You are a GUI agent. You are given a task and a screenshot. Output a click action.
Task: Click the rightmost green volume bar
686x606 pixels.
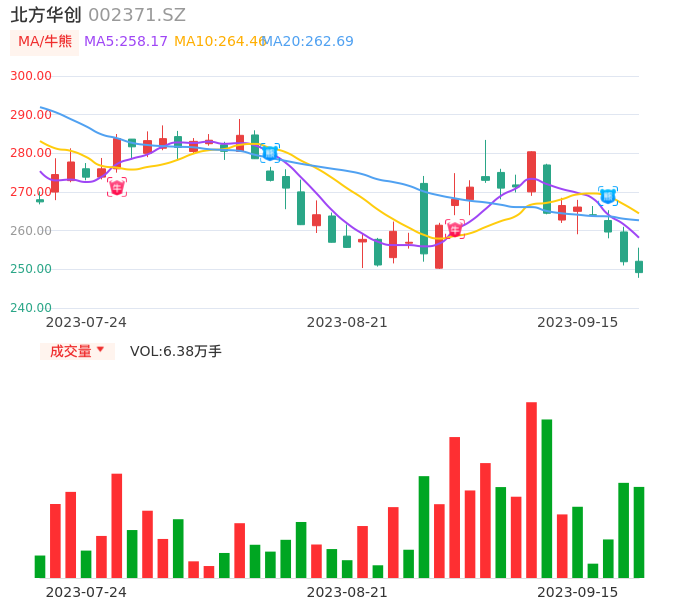click(x=639, y=532)
